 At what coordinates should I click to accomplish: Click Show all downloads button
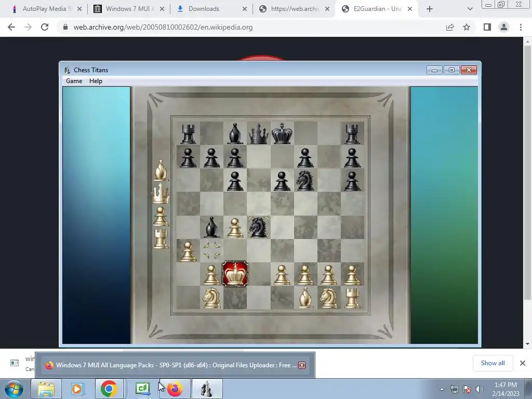[x=493, y=363]
